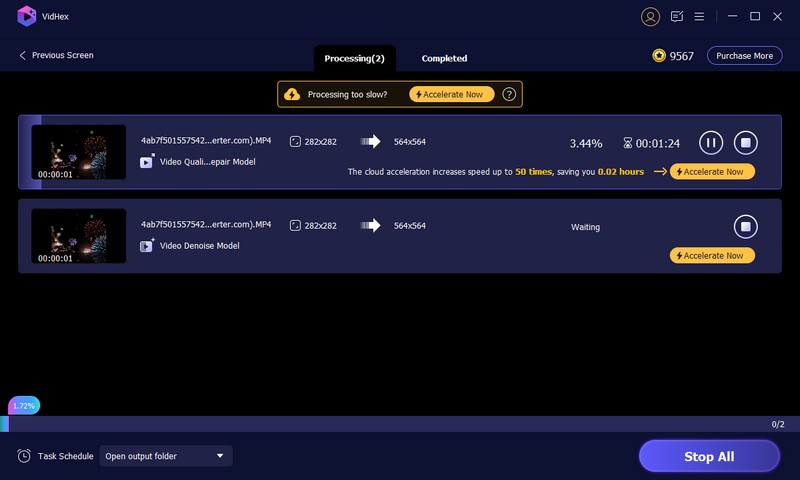Open the user account profile icon
This screenshot has height=480, width=800.
pos(651,17)
